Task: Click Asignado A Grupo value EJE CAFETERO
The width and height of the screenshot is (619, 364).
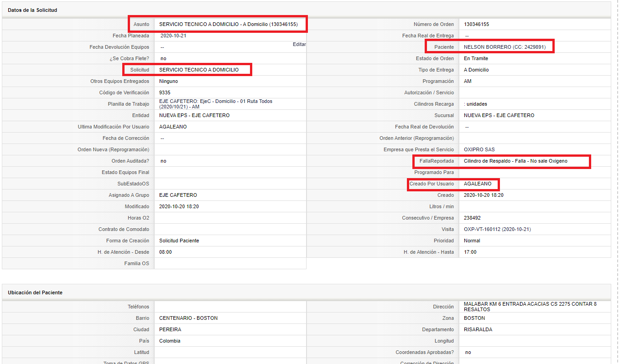Action: click(x=178, y=195)
